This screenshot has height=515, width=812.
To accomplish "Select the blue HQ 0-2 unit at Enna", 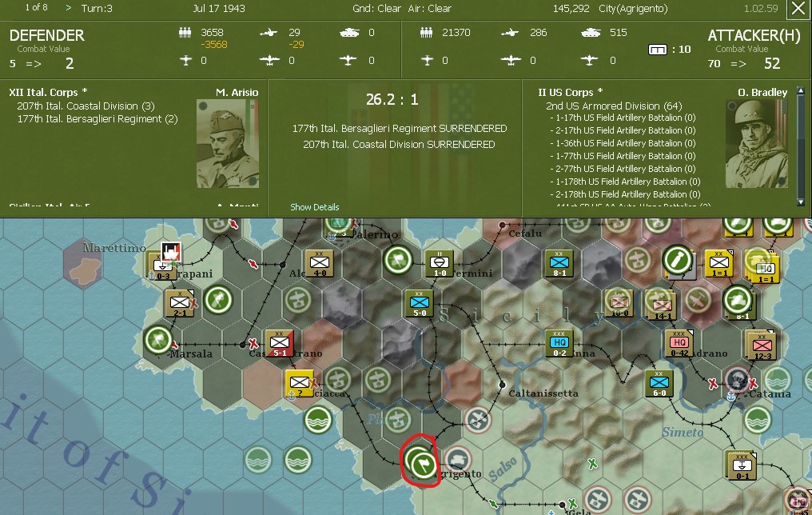I will 559,344.
